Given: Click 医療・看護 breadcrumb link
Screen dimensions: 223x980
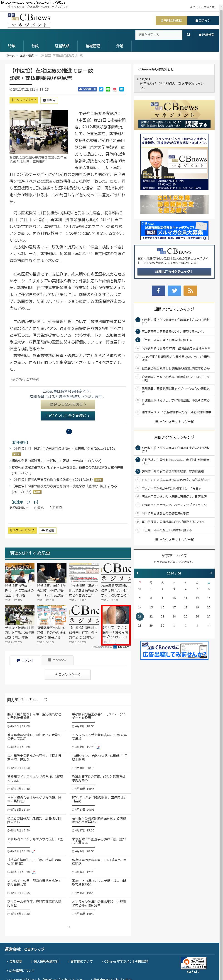Looking at the screenshot, I should 27,55.
